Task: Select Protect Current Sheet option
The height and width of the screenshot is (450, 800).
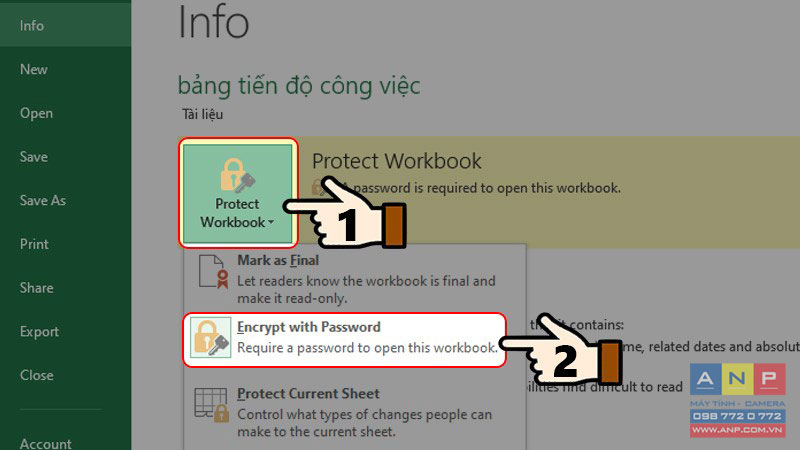Action: pos(354,412)
